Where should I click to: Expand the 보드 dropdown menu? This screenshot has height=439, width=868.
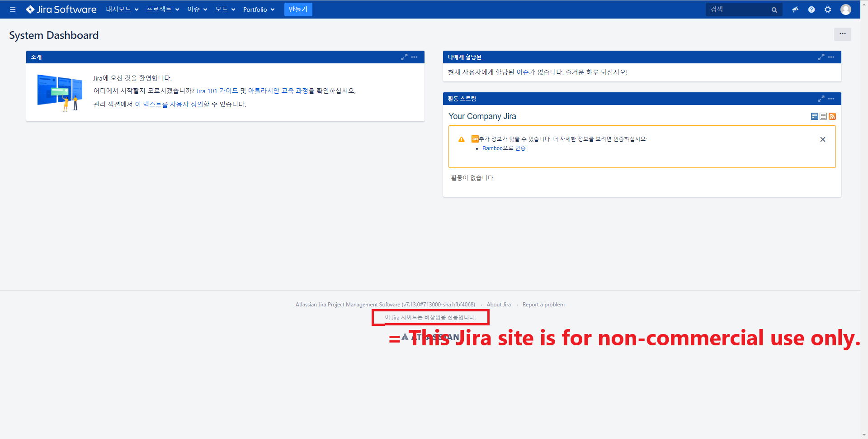tap(225, 10)
